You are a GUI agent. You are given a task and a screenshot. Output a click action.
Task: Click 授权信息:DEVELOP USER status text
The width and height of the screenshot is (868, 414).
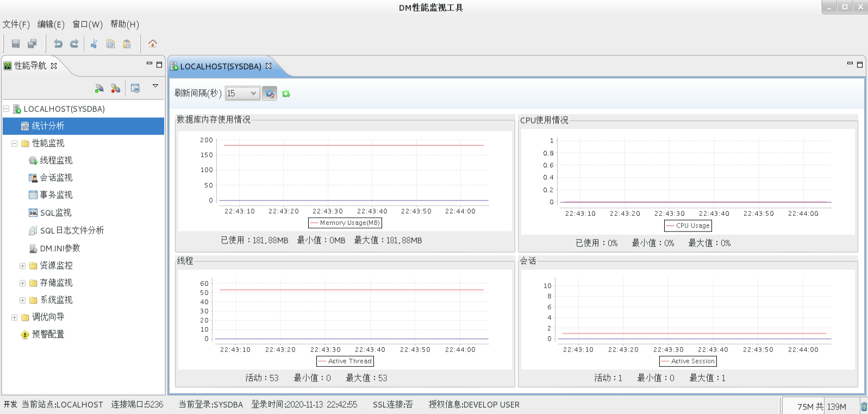pyautogui.click(x=474, y=405)
